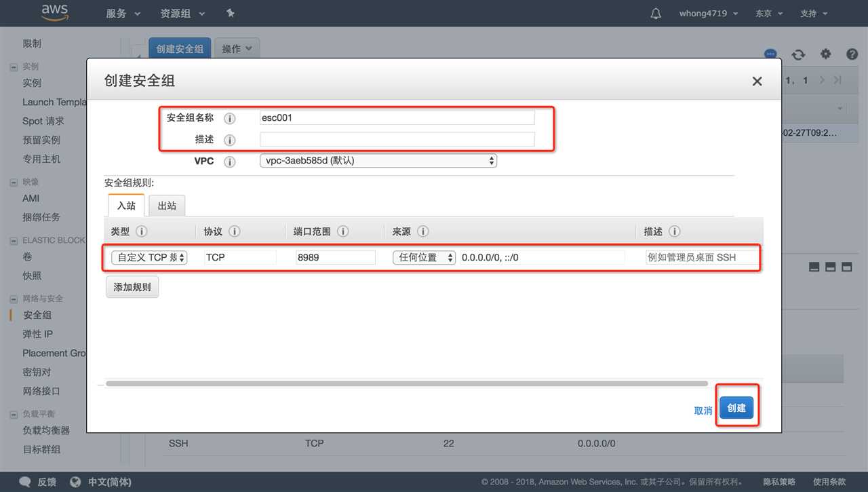The height and width of the screenshot is (492, 868).
Task: Show info icon beside rule description header
Action: [x=675, y=231]
